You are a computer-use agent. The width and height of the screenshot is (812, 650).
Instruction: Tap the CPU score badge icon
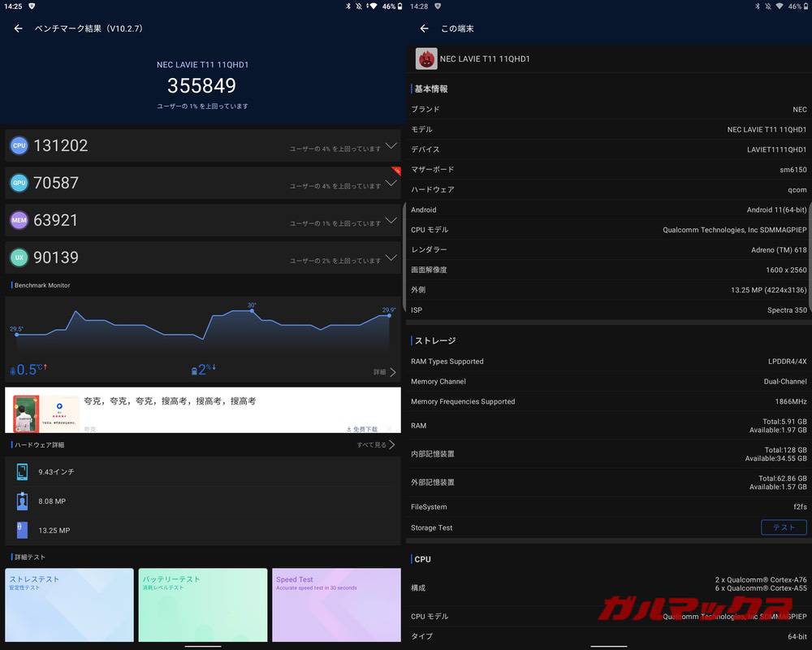19,145
